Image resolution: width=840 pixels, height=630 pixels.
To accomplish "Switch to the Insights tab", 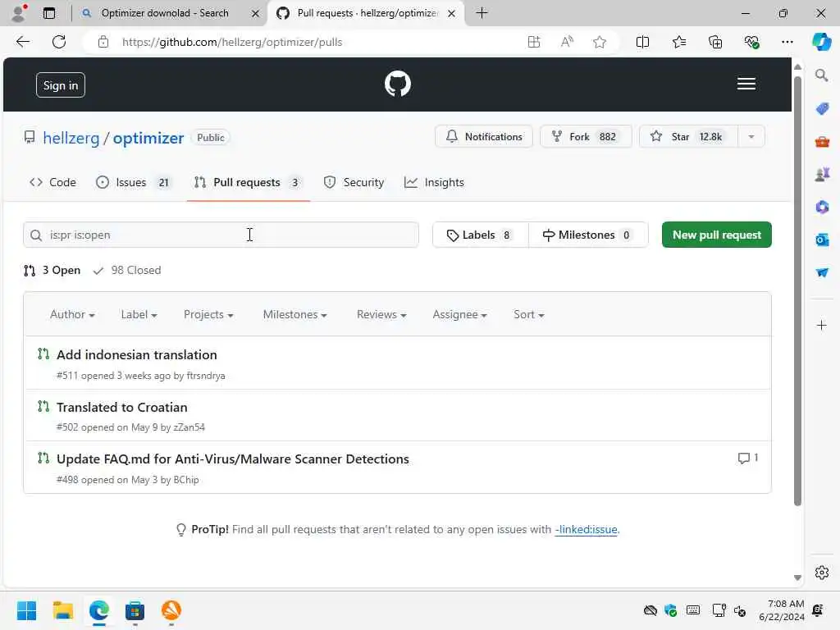I will pyautogui.click(x=434, y=183).
